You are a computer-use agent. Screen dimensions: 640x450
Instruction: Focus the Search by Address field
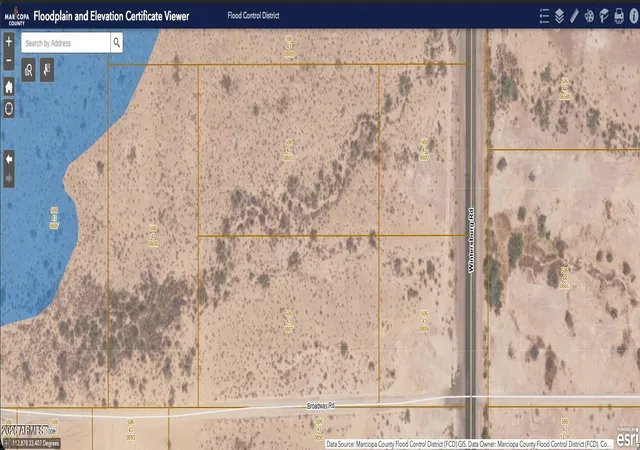coord(66,43)
